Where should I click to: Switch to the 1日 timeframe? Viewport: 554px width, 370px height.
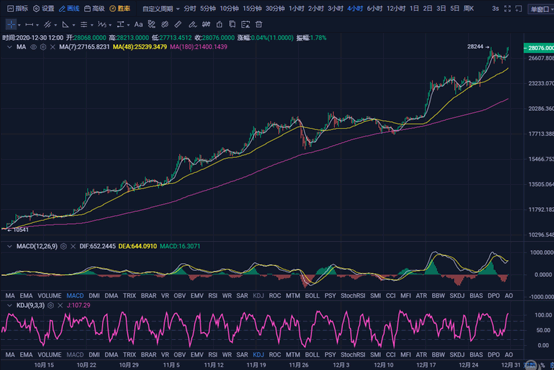[x=414, y=8]
